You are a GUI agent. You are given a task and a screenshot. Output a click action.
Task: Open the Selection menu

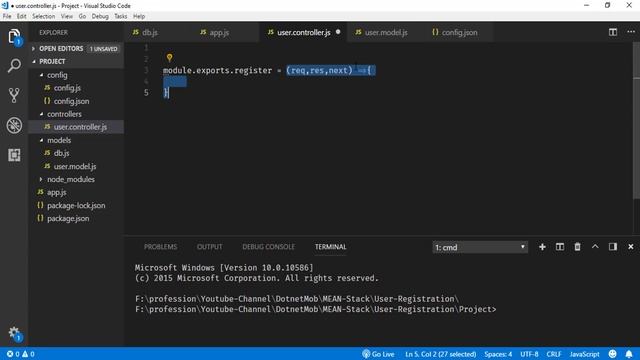[x=44, y=16]
